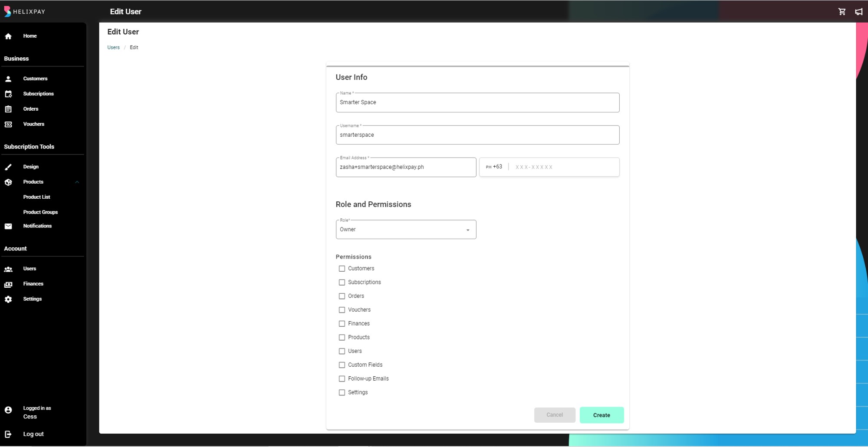Click Log out text in sidebar

pyautogui.click(x=33, y=434)
